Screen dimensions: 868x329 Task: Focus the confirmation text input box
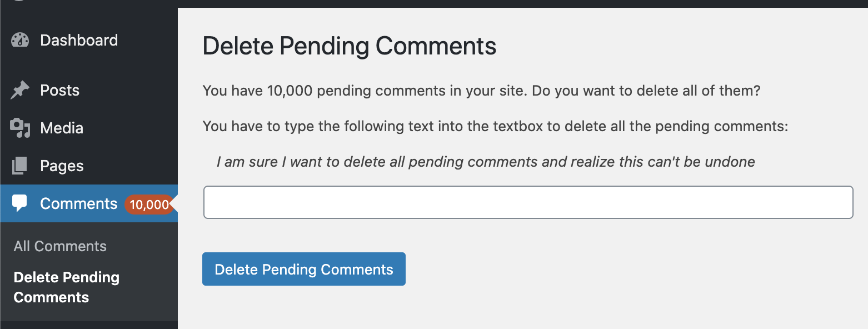528,202
